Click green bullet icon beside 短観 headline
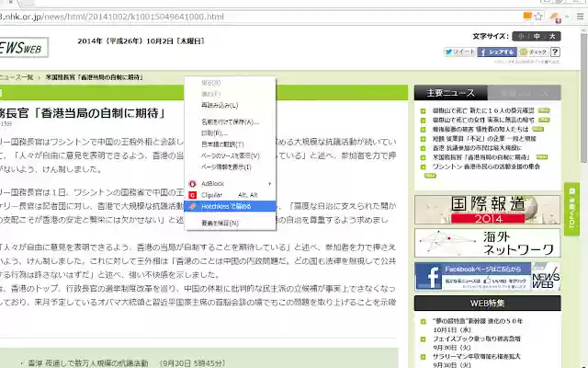Image resolution: width=588 pixels, height=368 pixels. 424,139
